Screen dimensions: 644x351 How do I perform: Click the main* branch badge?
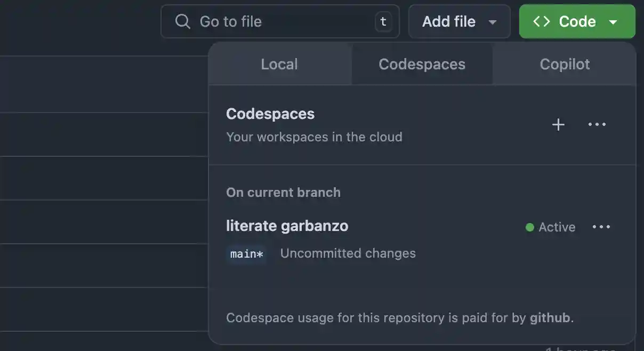click(246, 253)
